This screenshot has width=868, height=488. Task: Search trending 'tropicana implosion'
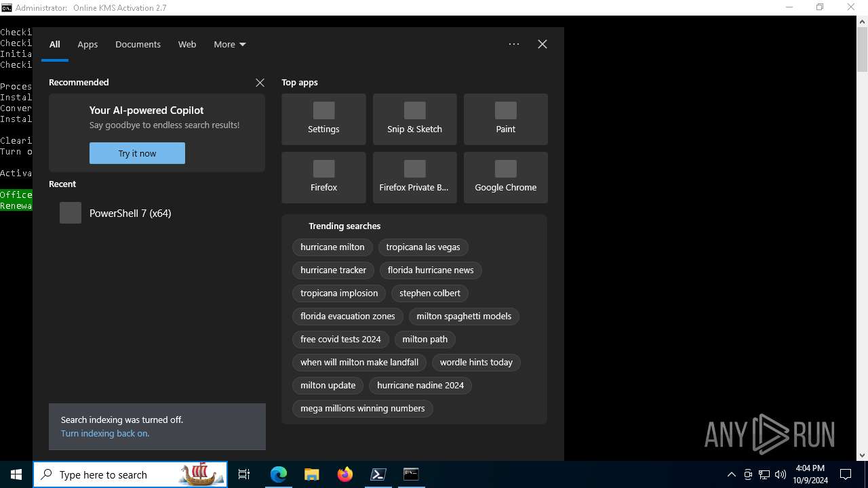click(339, 293)
